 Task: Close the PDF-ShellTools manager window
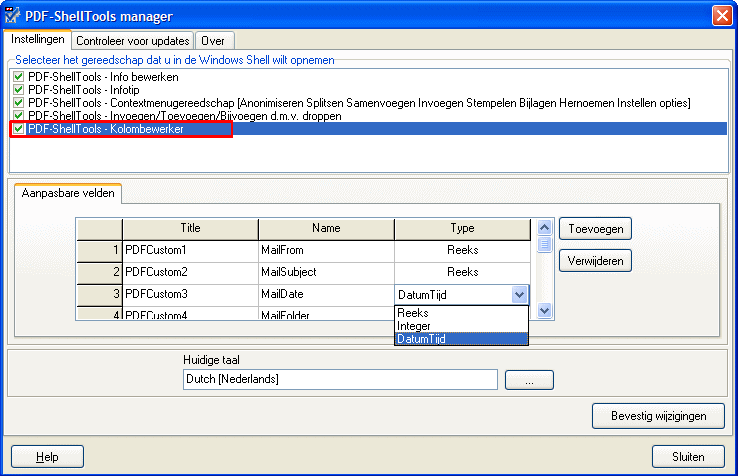[722, 16]
